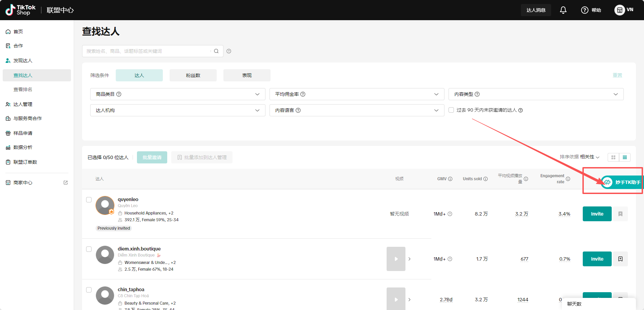
Task: Switch to grid view layout
Action: coord(613,157)
